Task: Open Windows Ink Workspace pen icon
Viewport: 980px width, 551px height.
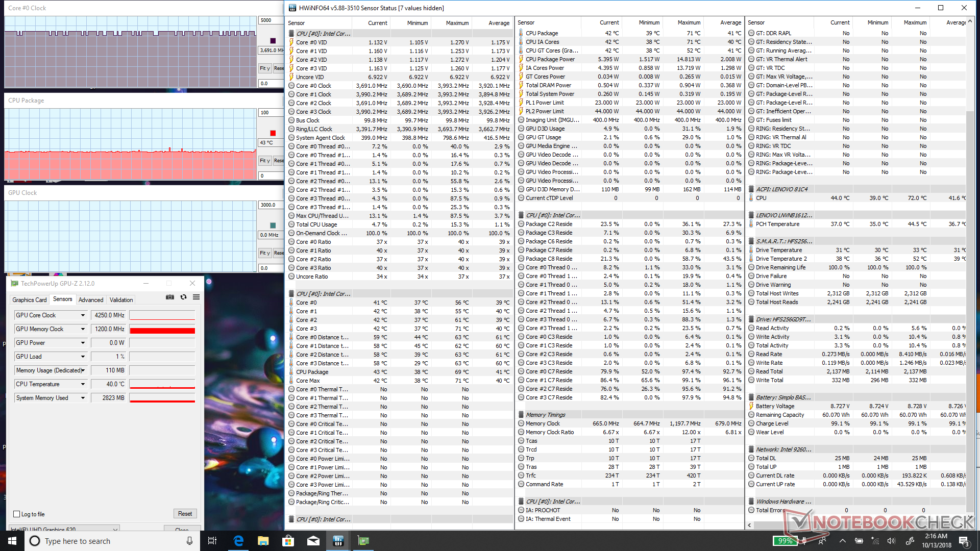Action: (x=910, y=541)
